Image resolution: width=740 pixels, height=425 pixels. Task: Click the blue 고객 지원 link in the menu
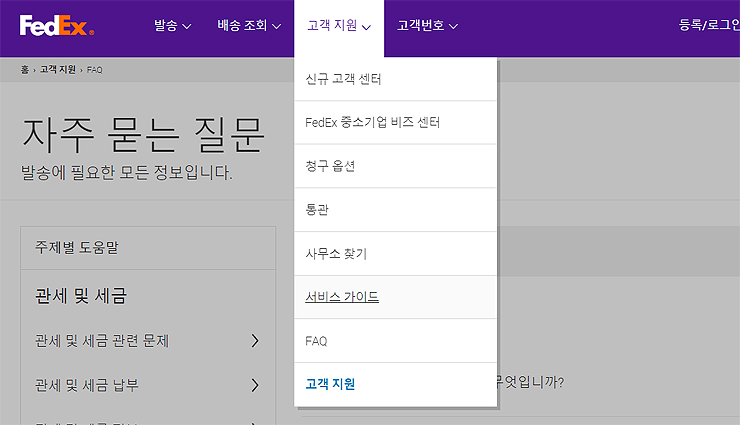pyautogui.click(x=330, y=384)
